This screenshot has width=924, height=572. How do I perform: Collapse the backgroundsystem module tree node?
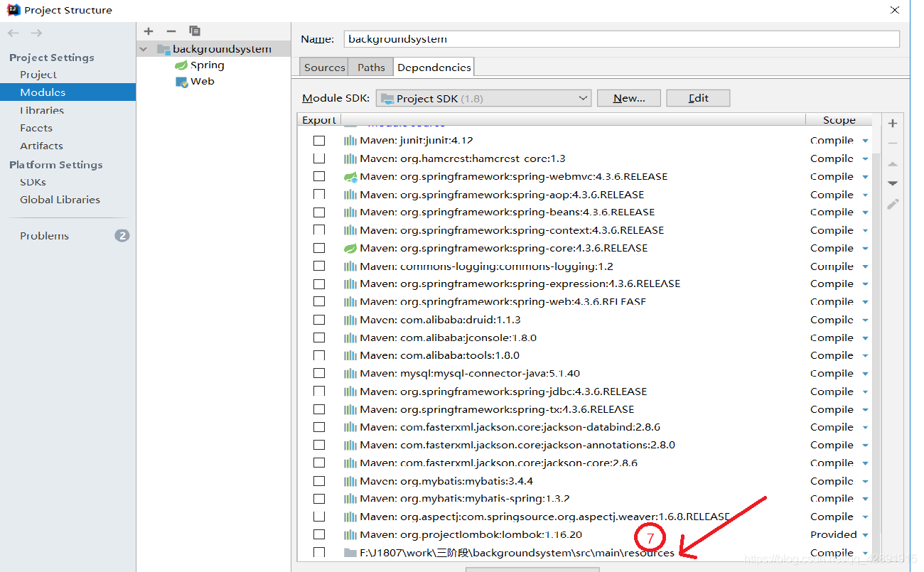[x=144, y=49]
